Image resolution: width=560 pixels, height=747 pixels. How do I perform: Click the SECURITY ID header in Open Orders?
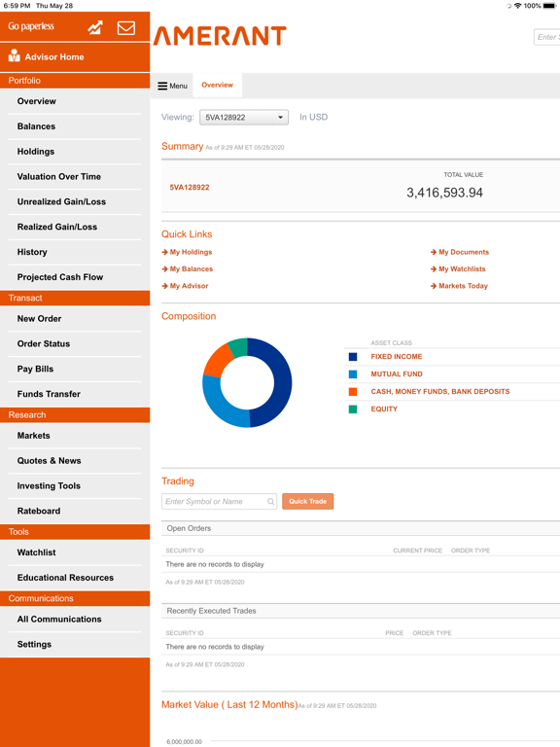coord(185,551)
